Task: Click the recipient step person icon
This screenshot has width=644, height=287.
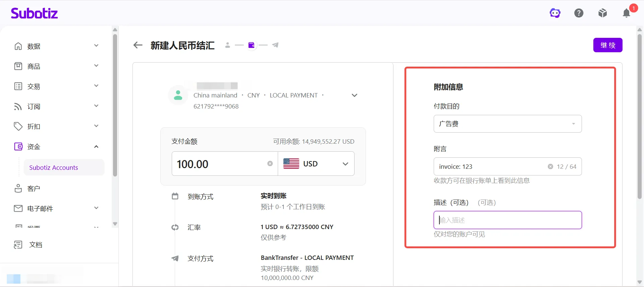Action: tap(227, 45)
